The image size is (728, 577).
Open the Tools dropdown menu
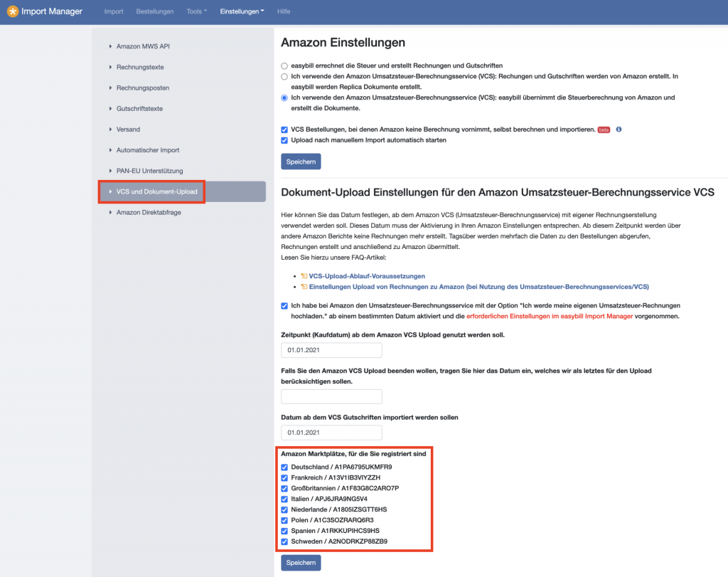(196, 11)
